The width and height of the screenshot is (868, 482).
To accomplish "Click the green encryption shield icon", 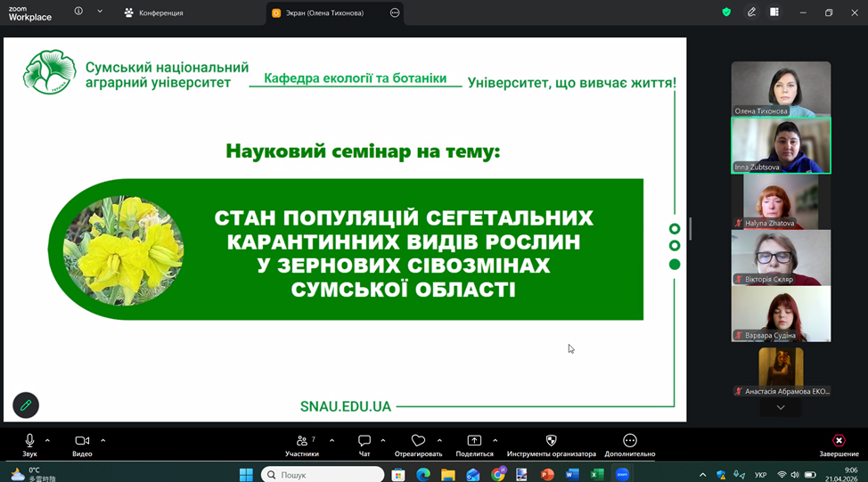I will click(726, 12).
